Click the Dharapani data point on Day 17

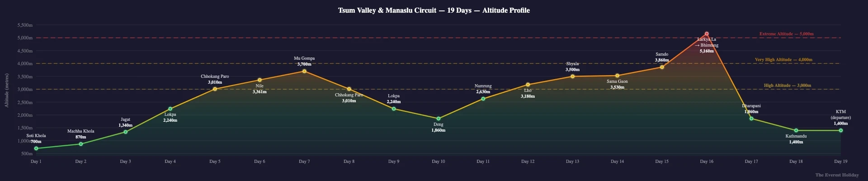click(751, 119)
